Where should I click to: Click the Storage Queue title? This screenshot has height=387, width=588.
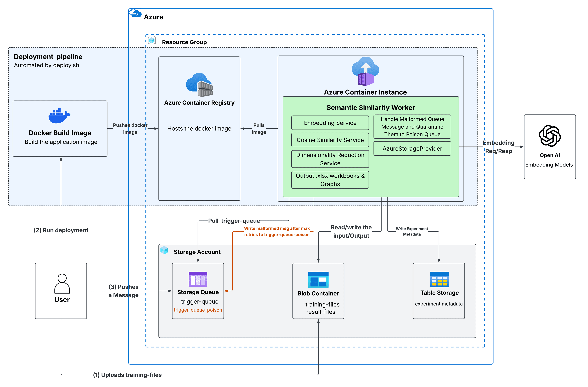coord(198,292)
